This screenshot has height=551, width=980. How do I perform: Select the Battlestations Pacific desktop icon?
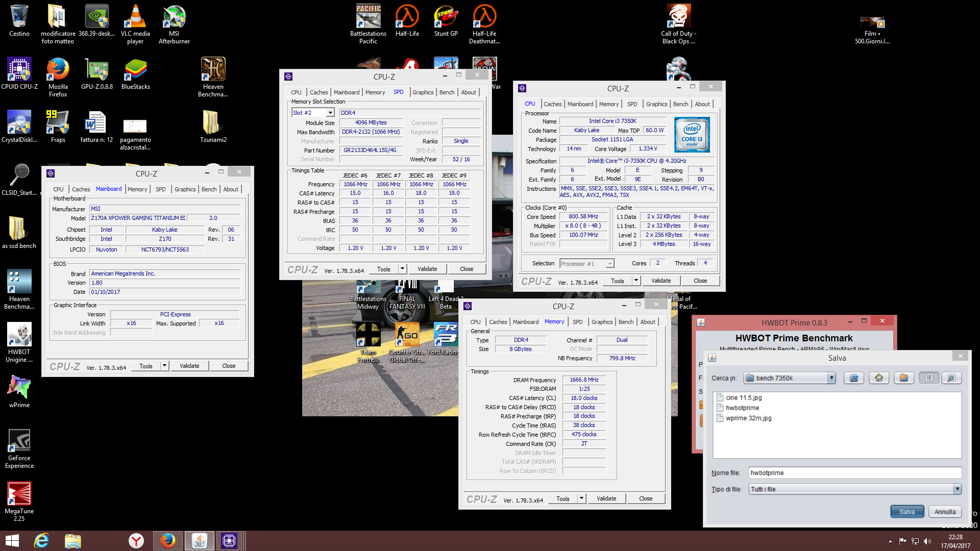pyautogui.click(x=369, y=24)
